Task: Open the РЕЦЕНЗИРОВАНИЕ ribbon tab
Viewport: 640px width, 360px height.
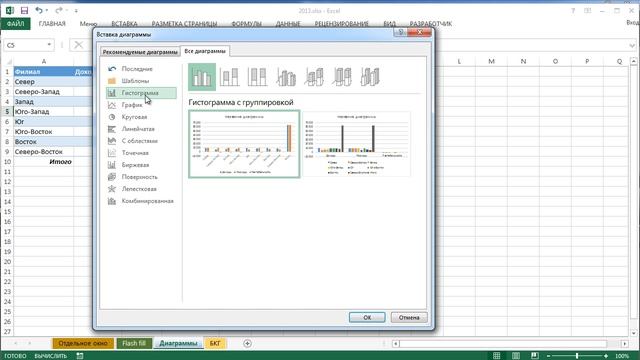Action: [342, 24]
